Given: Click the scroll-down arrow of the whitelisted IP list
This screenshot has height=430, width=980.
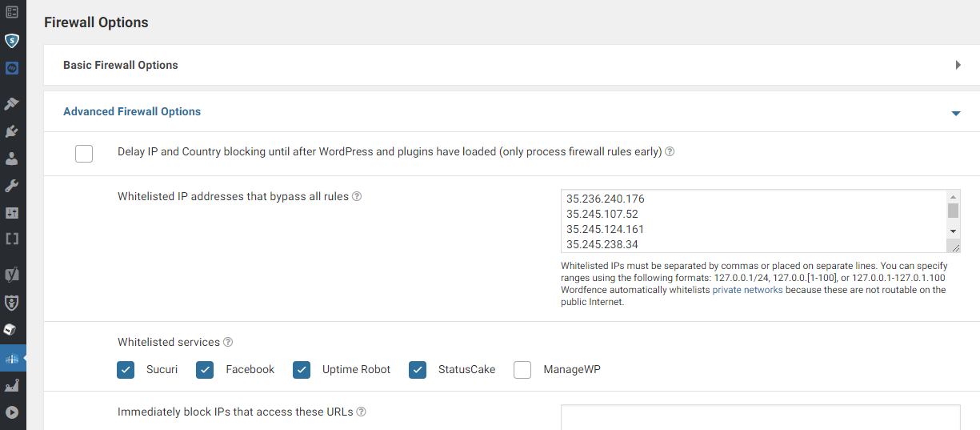Looking at the screenshot, I should tap(953, 231).
